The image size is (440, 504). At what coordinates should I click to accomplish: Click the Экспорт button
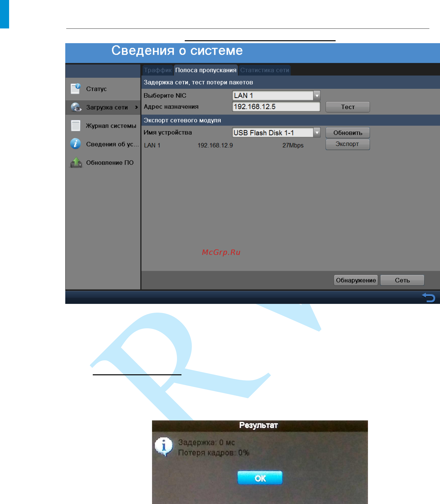point(347,144)
